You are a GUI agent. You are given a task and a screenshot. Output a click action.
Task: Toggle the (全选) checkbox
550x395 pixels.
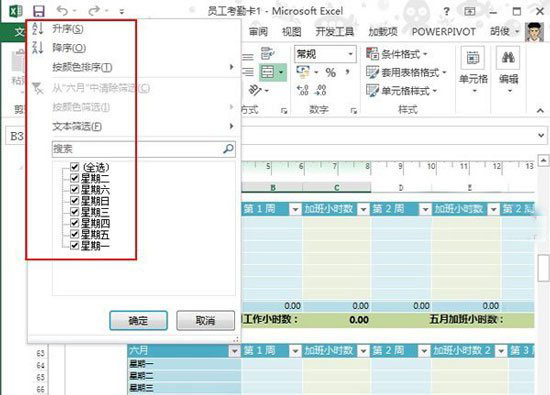coord(74,166)
